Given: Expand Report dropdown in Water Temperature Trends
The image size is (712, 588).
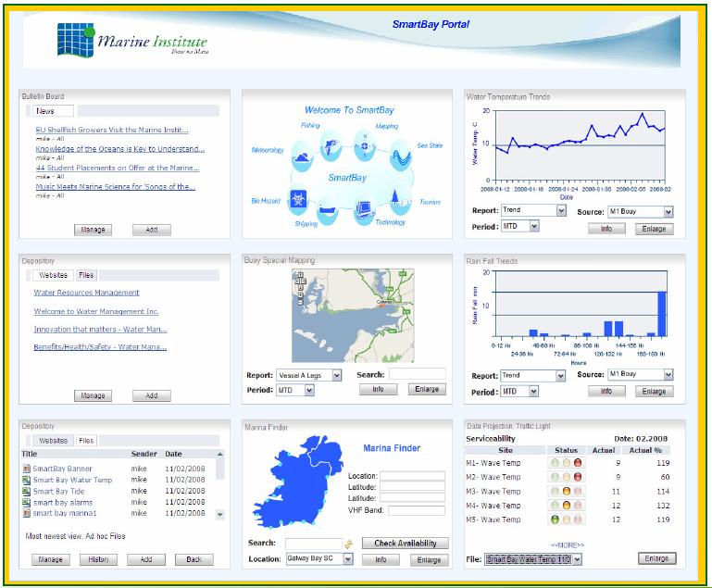Looking at the screenshot, I should point(561,210).
